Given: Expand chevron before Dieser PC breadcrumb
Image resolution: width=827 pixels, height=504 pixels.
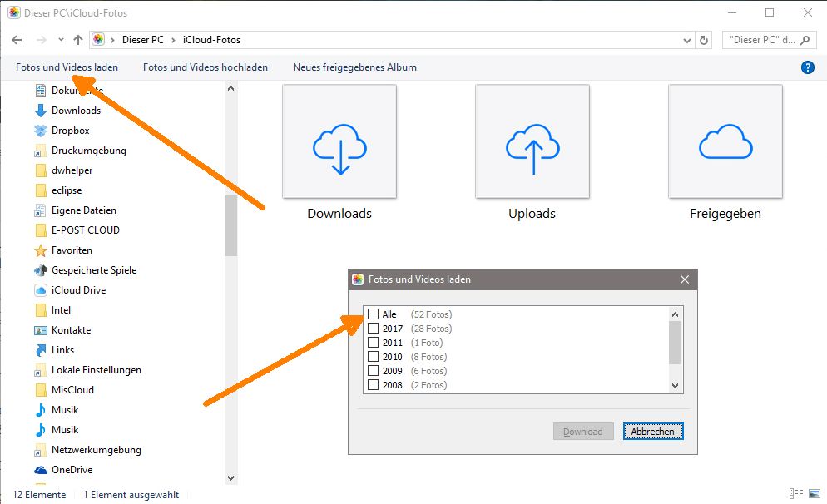Looking at the screenshot, I should point(112,40).
